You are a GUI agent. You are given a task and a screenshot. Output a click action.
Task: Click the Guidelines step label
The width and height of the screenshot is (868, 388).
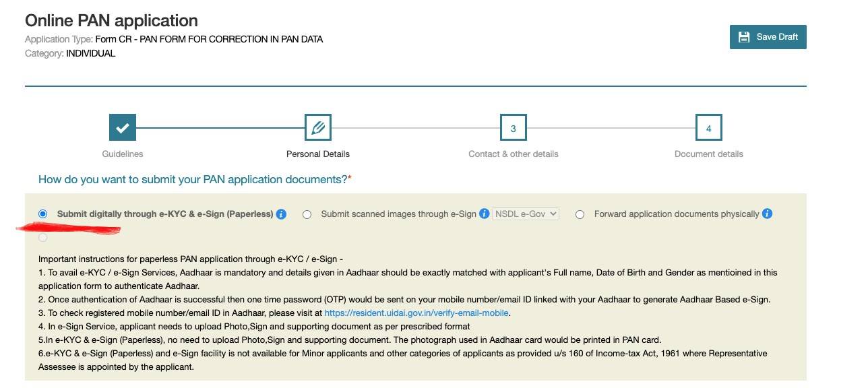(x=123, y=154)
